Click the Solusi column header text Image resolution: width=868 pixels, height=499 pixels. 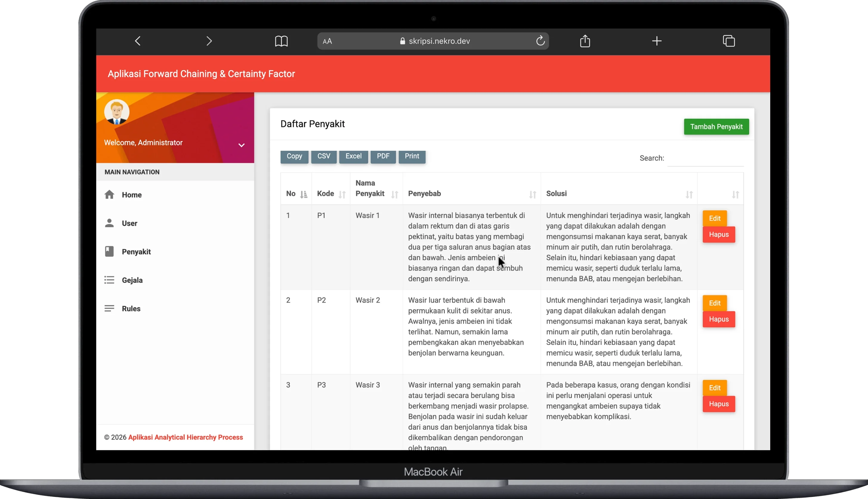556,193
